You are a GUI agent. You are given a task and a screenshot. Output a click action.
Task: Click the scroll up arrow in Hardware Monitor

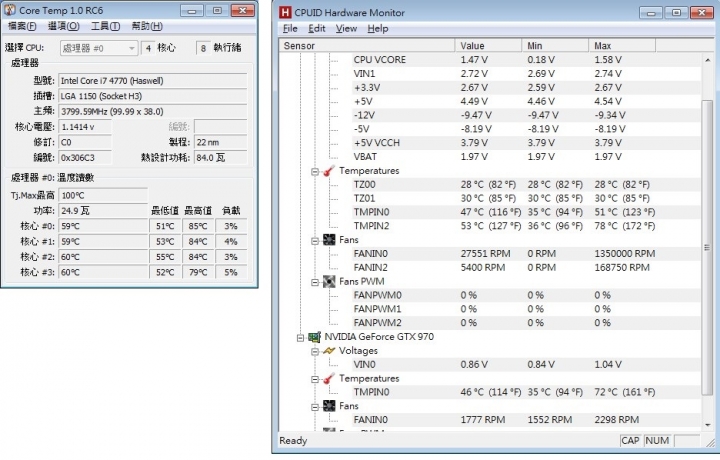(x=708, y=60)
